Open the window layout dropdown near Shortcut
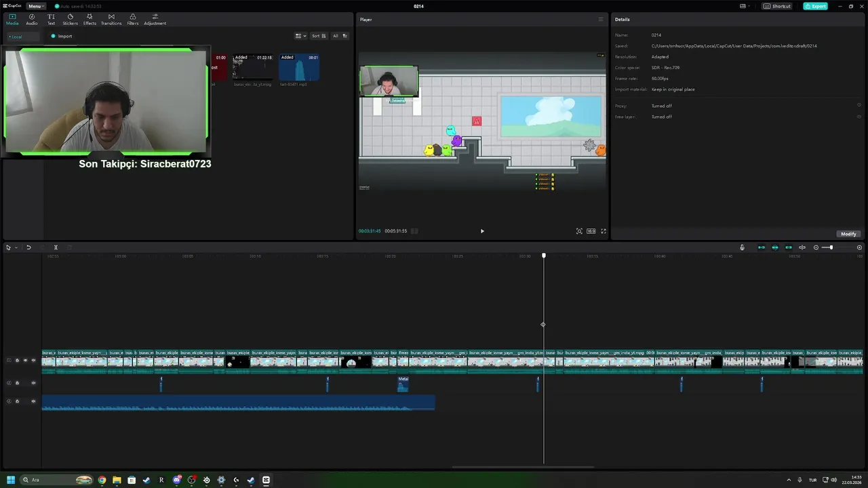Image resolution: width=868 pixels, height=488 pixels. click(745, 6)
